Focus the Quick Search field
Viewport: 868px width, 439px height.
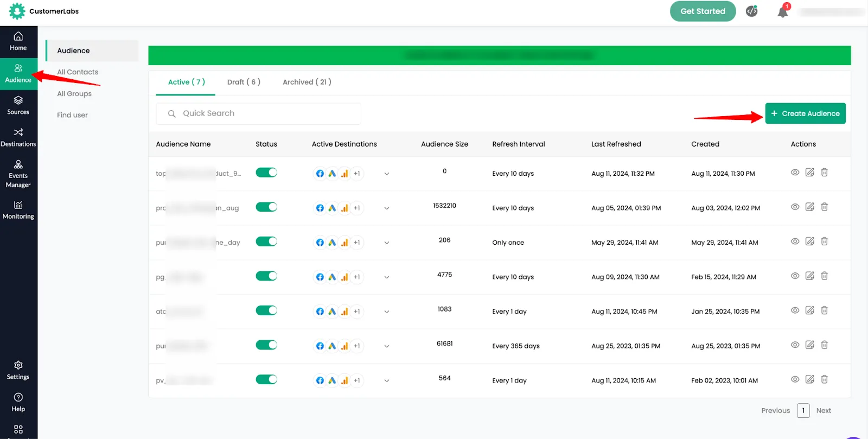258,113
